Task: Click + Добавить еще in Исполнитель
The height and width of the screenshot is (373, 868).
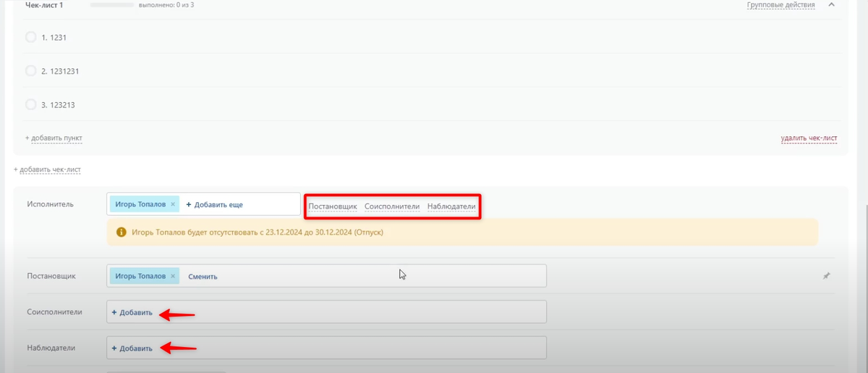Action: pos(214,204)
